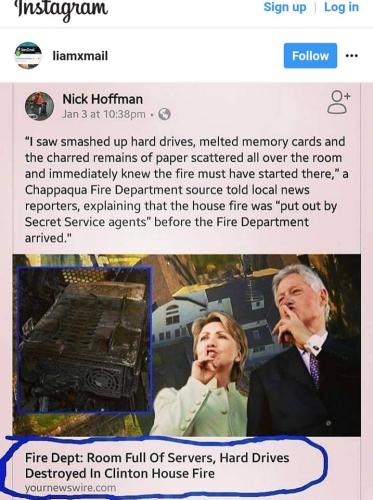Click Nick Hoffman's profile picture
The height and width of the screenshot is (500, 373).
coord(39,106)
